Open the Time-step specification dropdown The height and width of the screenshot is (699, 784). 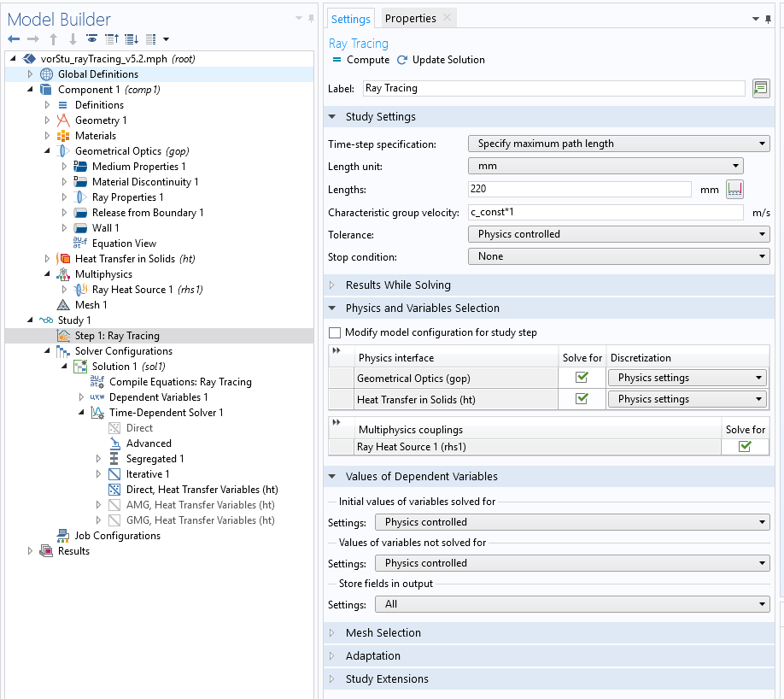(x=618, y=144)
